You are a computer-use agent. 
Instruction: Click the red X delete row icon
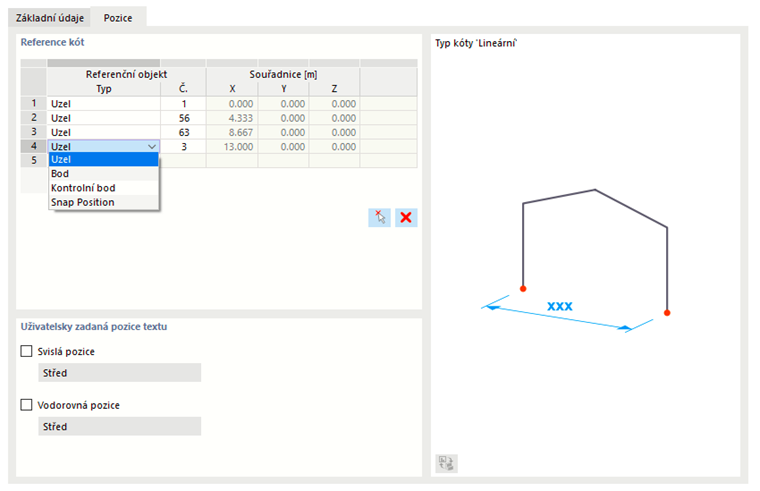coord(406,217)
